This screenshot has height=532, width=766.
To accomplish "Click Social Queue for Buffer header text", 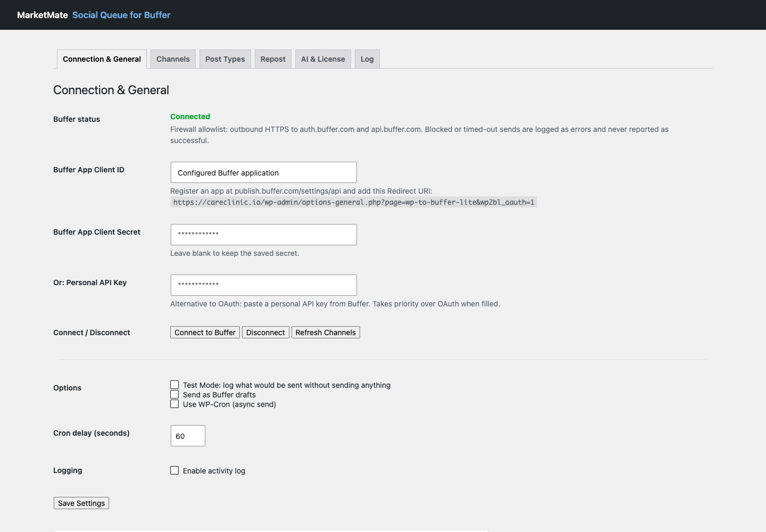I will click(x=121, y=15).
